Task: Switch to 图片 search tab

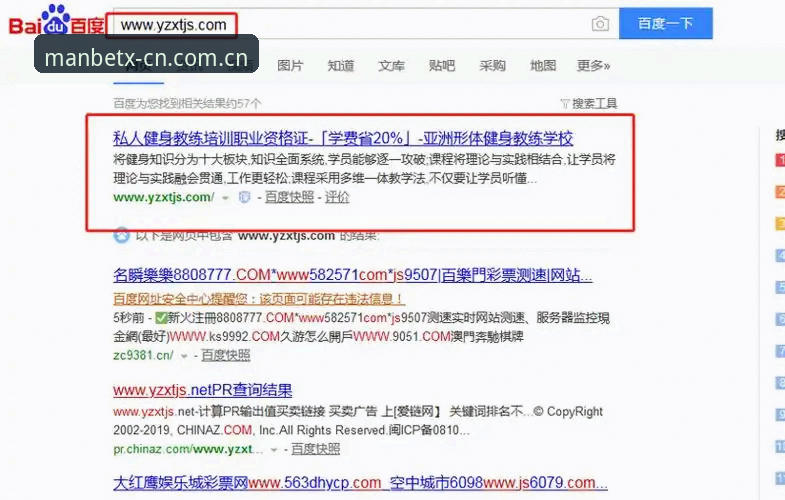Action: (290, 66)
